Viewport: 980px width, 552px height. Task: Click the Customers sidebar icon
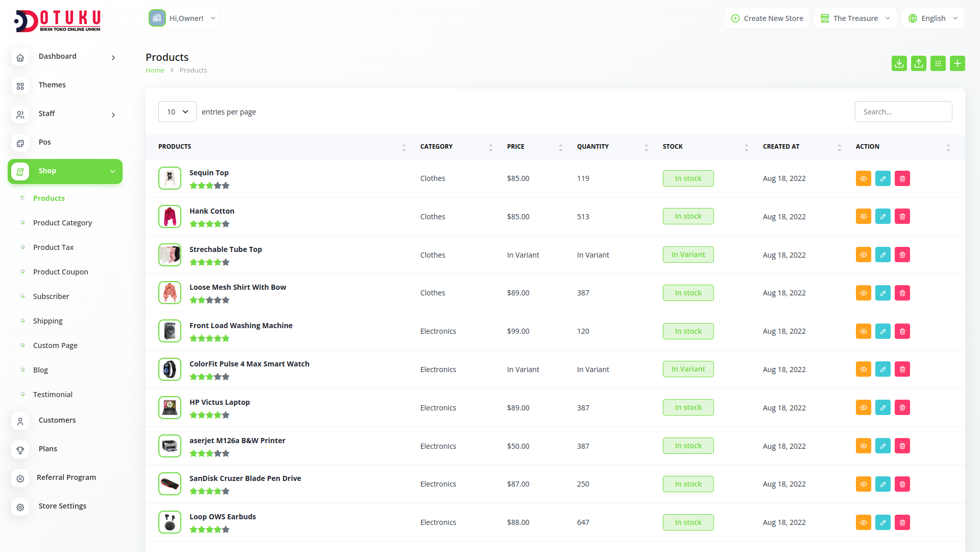pos(20,422)
